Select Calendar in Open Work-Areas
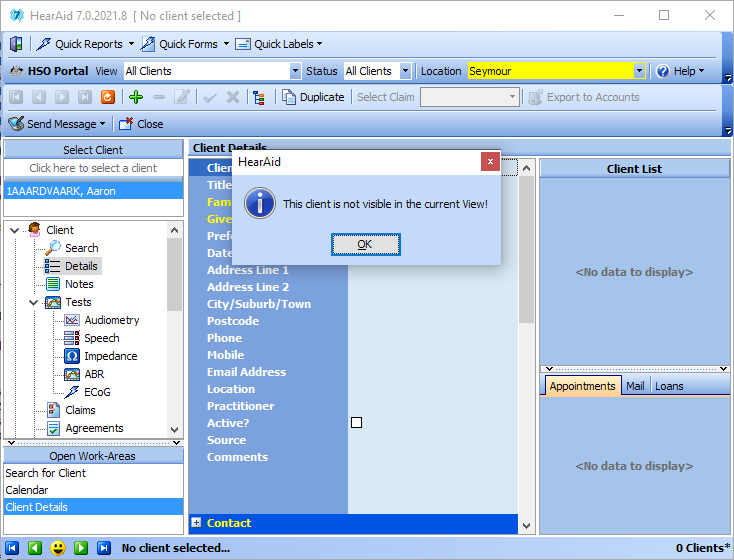734x560 pixels. pyautogui.click(x=94, y=490)
